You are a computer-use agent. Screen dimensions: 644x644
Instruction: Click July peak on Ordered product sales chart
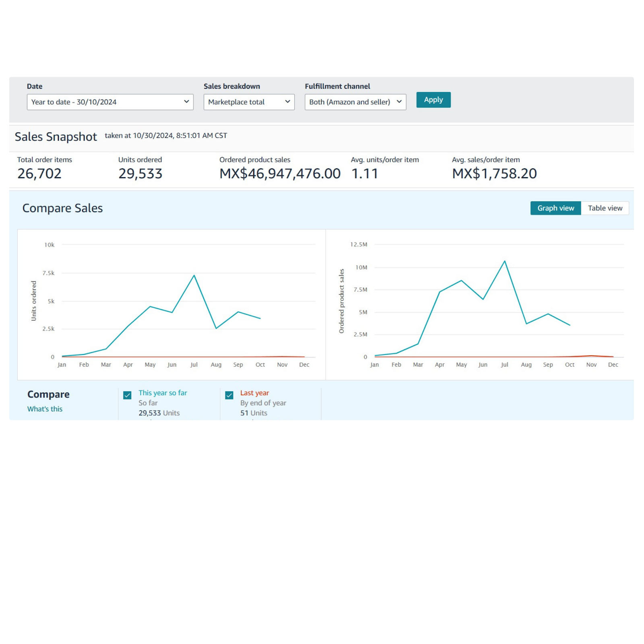(x=504, y=261)
